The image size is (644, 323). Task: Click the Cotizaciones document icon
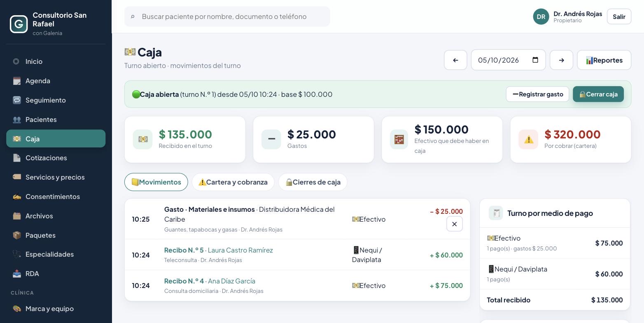16,158
